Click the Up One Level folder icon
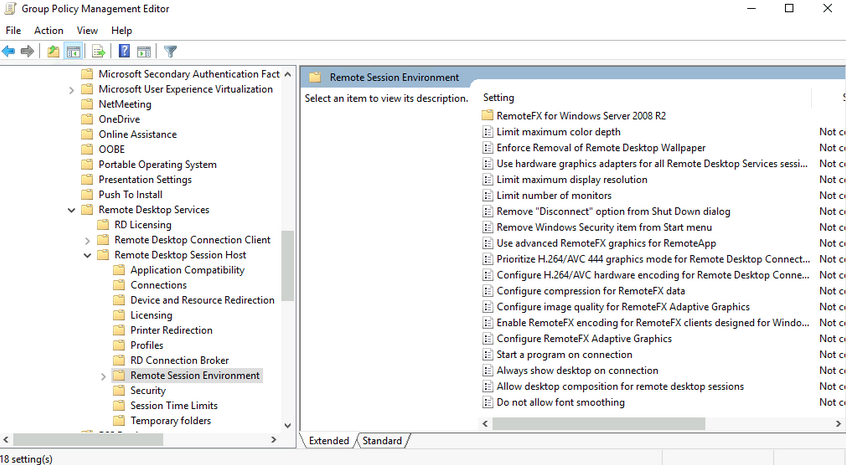The height and width of the screenshot is (465, 846). [53, 51]
